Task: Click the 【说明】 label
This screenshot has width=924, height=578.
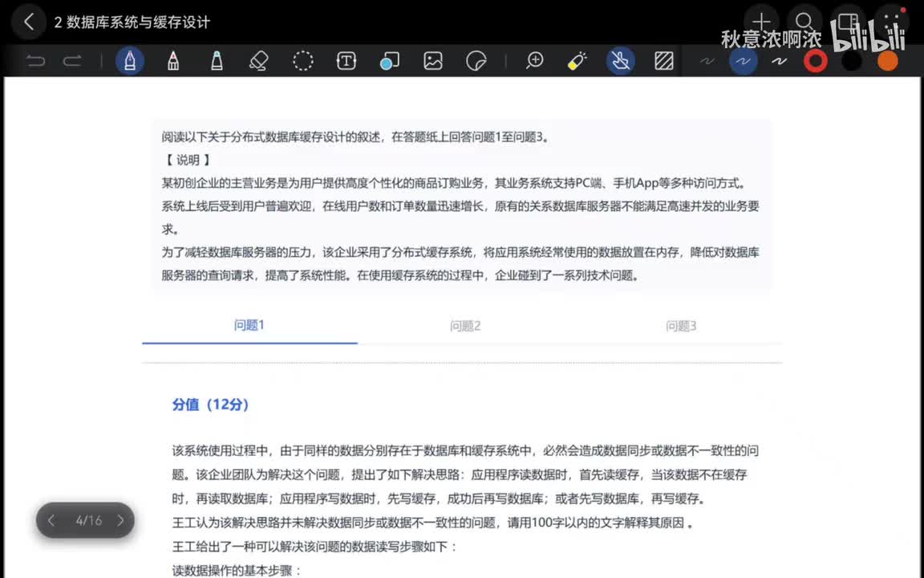Action: [187, 160]
